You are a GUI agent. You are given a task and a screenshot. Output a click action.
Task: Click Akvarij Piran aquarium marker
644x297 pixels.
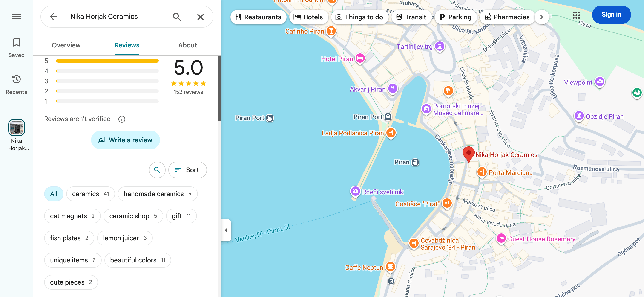click(x=393, y=89)
